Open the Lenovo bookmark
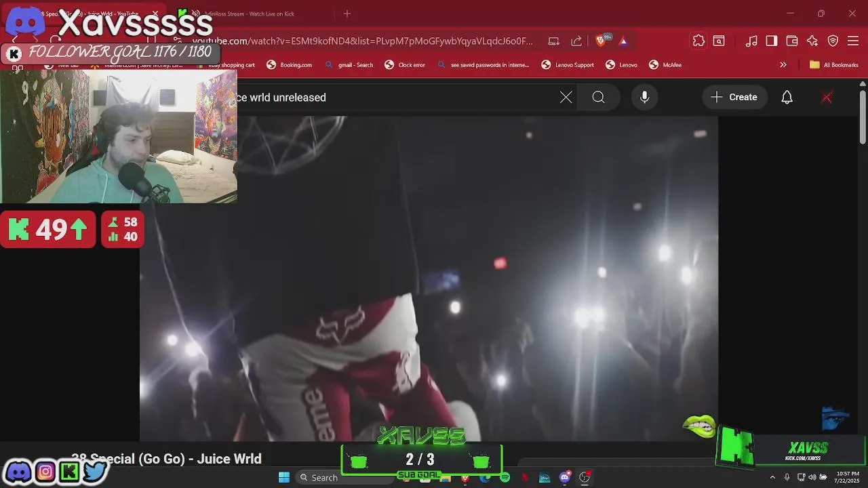 [x=621, y=65]
